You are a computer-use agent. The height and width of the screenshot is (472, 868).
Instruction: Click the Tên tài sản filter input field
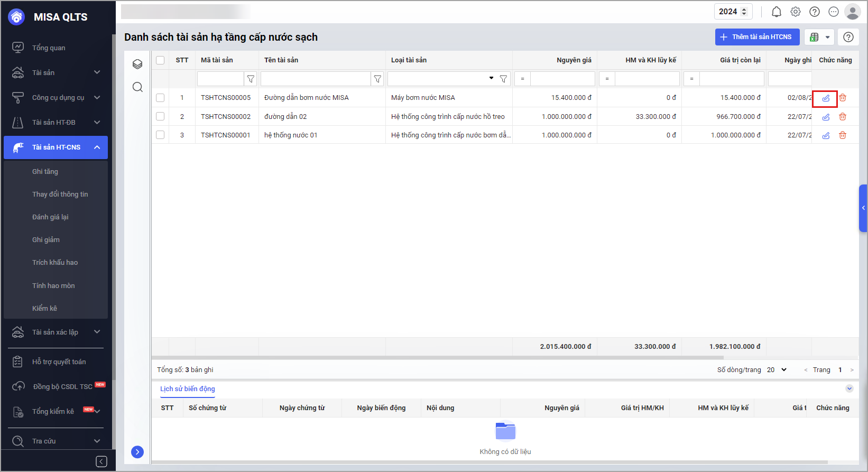click(x=316, y=79)
